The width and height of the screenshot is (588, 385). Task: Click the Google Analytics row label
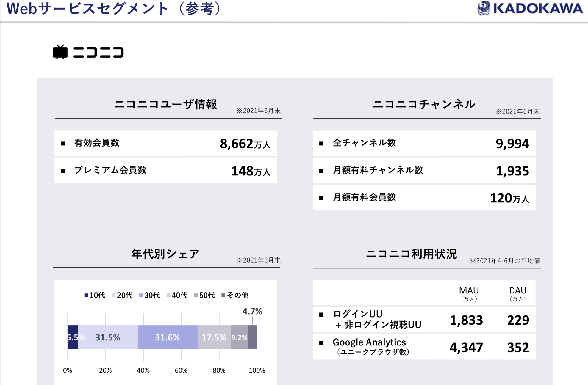(x=371, y=347)
